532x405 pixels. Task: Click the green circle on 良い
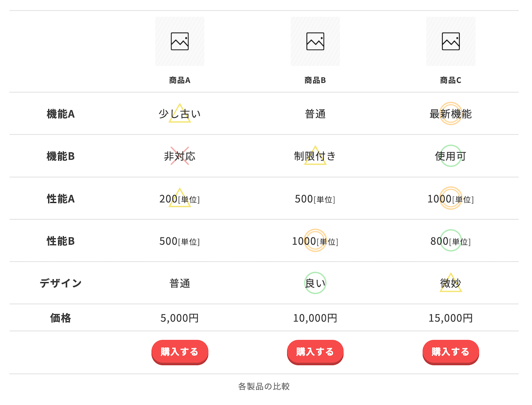click(x=315, y=283)
